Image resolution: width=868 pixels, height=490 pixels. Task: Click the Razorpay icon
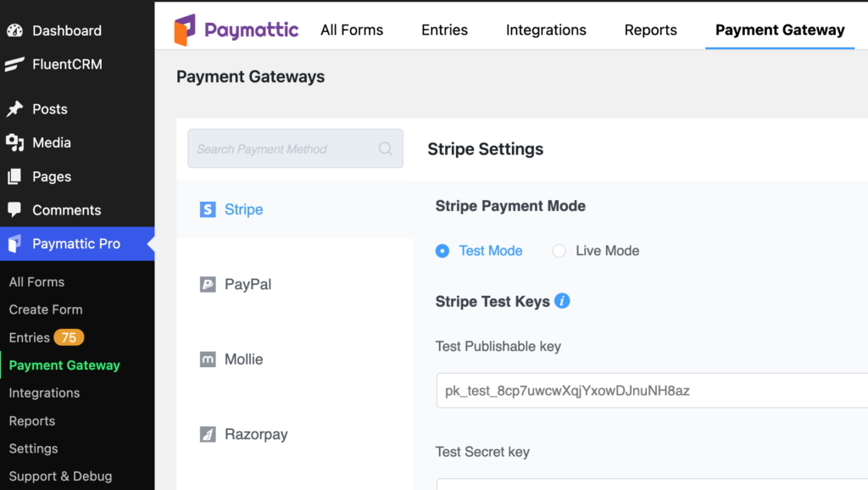[x=208, y=434]
